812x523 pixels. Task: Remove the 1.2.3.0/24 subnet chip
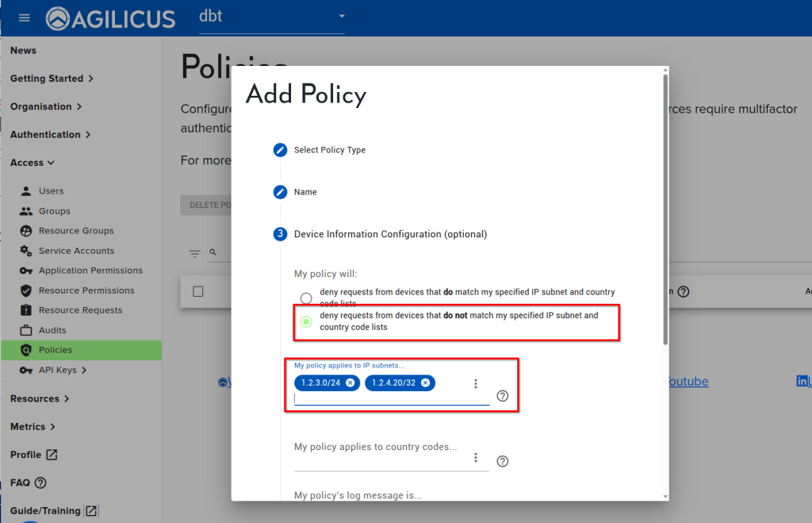350,382
